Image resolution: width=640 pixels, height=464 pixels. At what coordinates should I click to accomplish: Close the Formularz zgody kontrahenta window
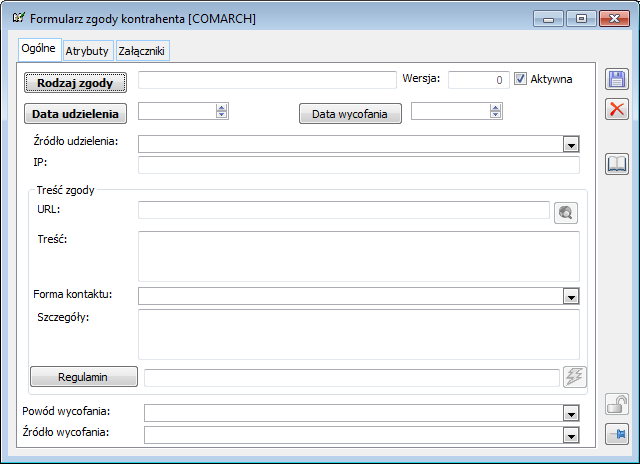coord(614,19)
